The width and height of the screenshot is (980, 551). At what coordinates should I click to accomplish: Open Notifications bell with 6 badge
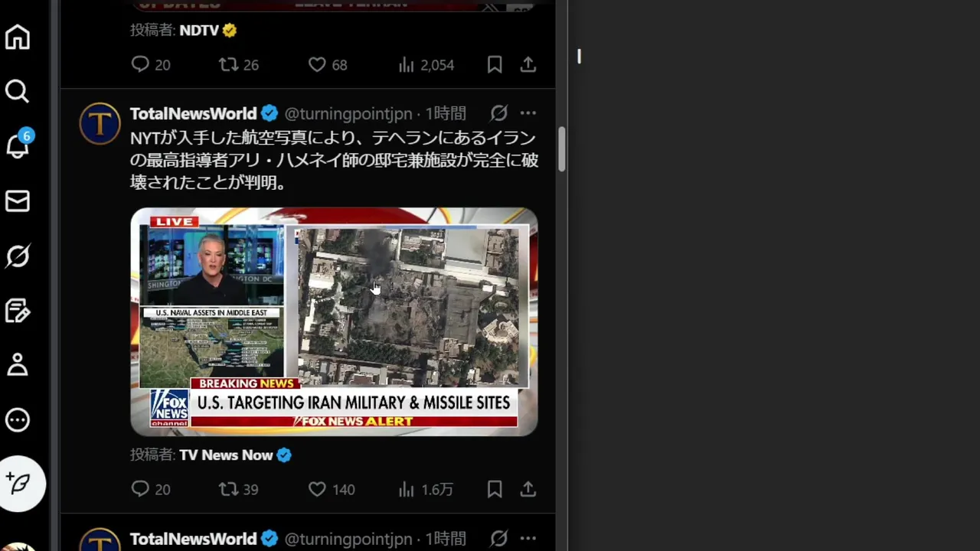[18, 145]
